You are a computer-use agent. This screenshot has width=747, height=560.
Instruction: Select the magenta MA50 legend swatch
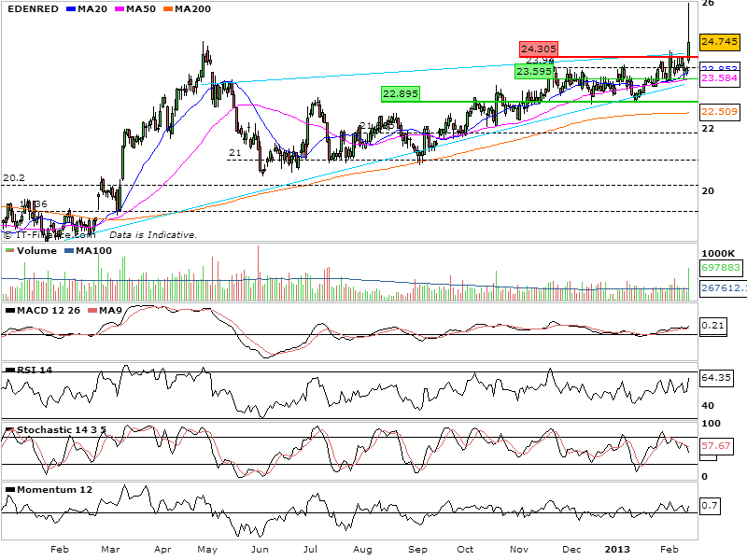point(120,9)
